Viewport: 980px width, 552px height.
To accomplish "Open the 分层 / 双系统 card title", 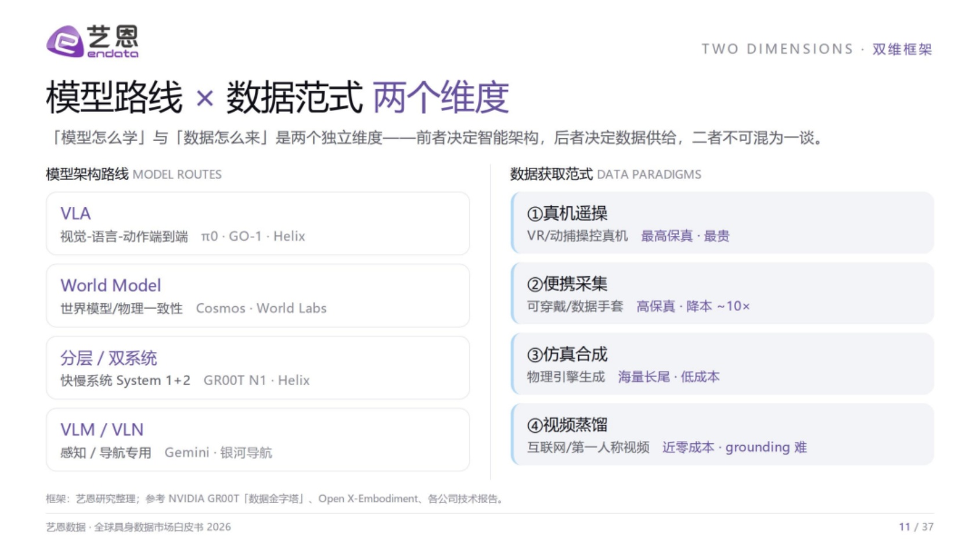I will [109, 358].
